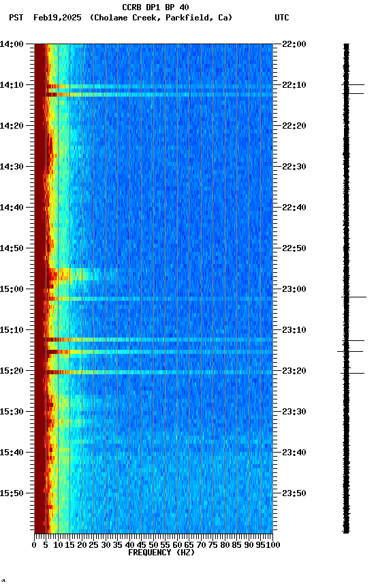The width and height of the screenshot is (376, 588).
Task: Click the "23:10" UTC time label
Action: pyautogui.click(x=294, y=330)
